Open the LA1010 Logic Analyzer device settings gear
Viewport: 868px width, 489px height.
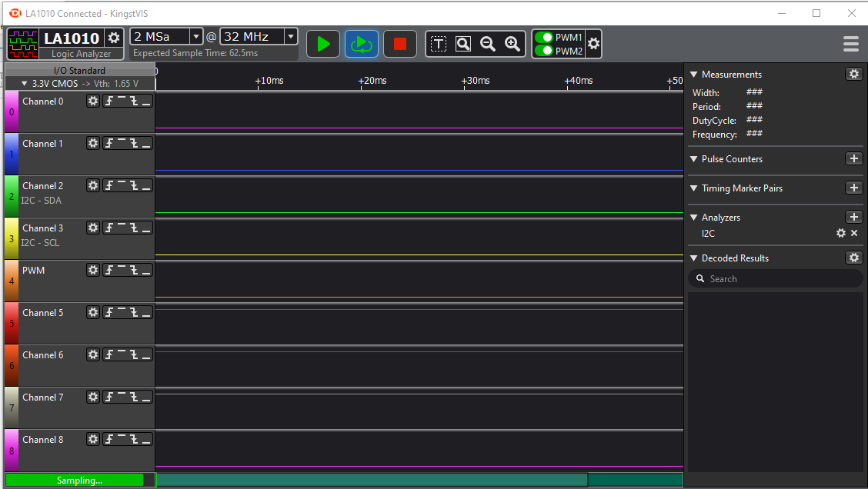click(x=114, y=37)
